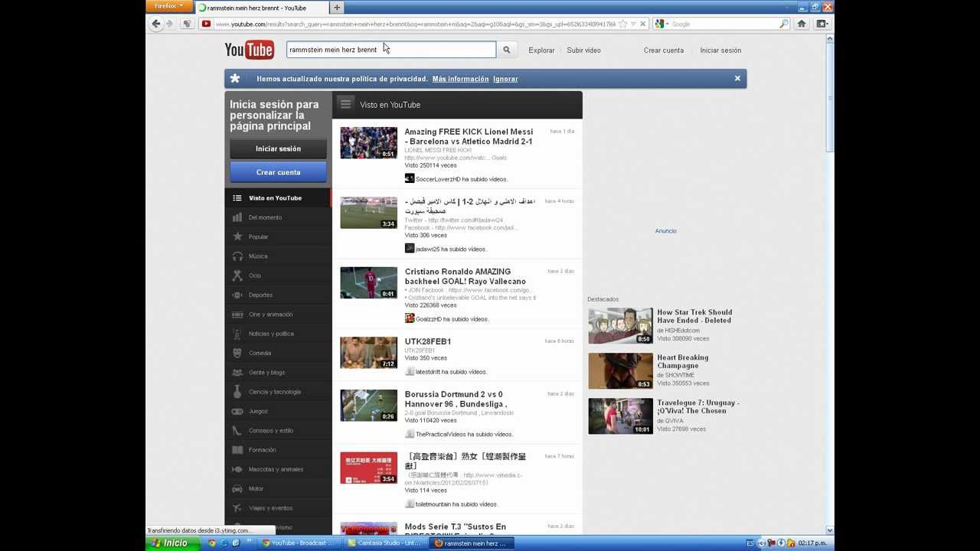Select Del momento category in sidebar
Image resolution: width=980 pixels, height=551 pixels.
click(x=279, y=217)
